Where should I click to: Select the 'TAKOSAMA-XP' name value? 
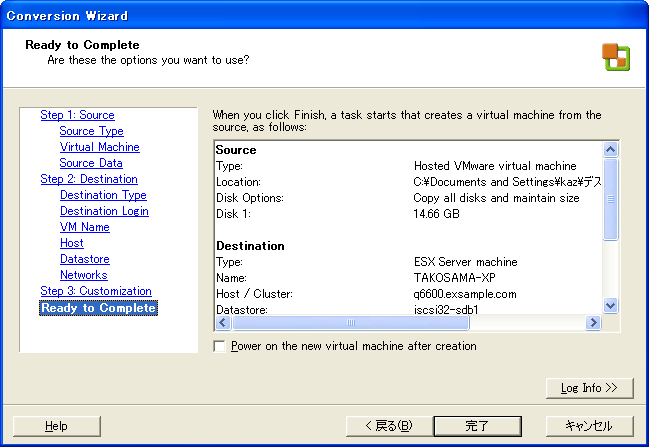tap(454, 278)
